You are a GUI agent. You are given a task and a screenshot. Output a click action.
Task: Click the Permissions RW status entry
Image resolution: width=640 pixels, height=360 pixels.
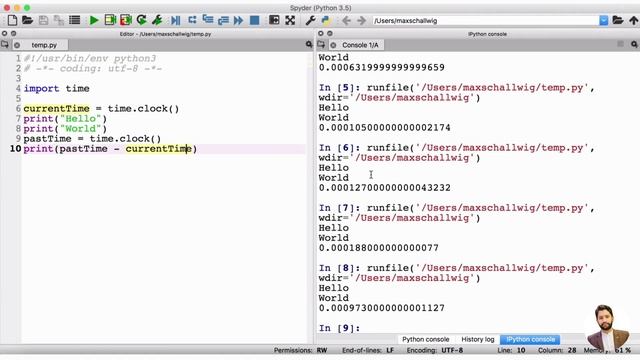point(300,350)
